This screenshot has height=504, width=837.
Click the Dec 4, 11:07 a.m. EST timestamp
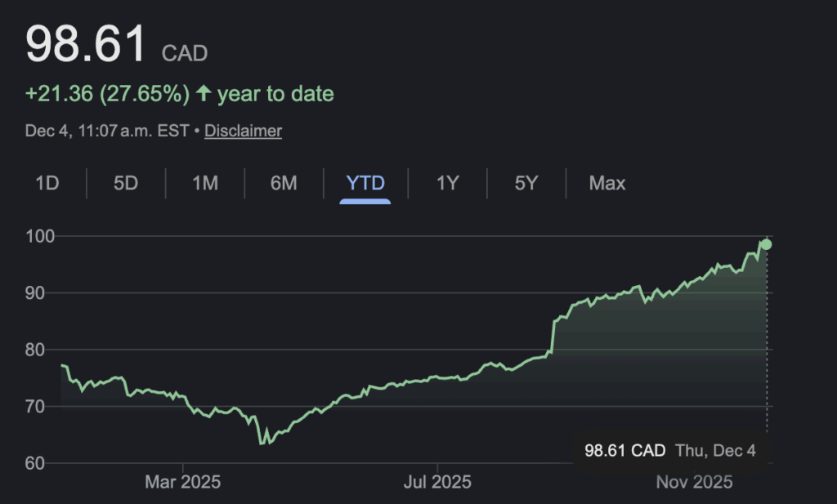point(106,131)
